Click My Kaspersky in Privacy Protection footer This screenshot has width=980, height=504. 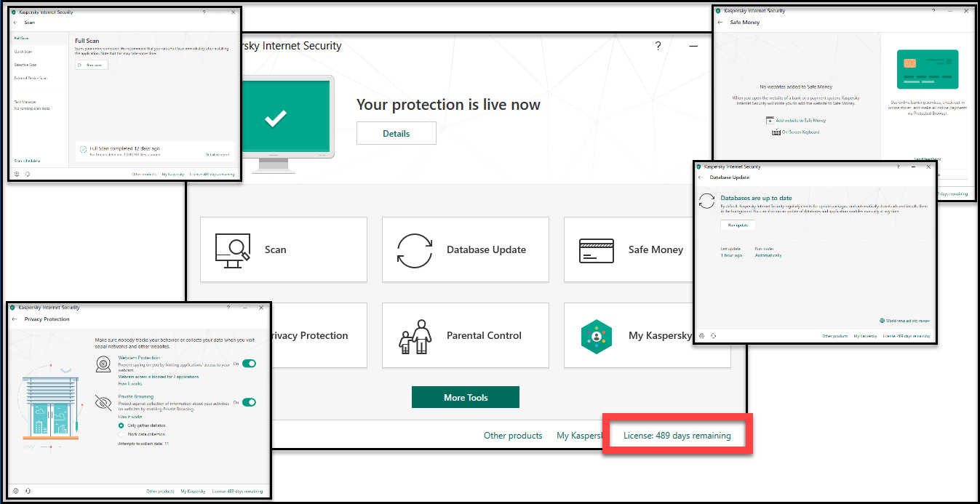pyautogui.click(x=193, y=492)
